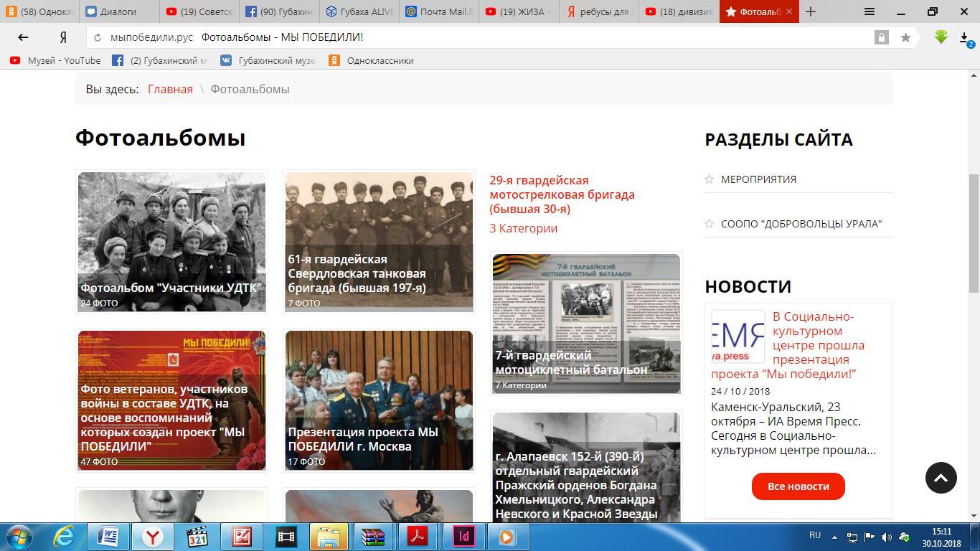Switch RU language indicator in tray
This screenshot has height=551, width=980.
click(815, 535)
